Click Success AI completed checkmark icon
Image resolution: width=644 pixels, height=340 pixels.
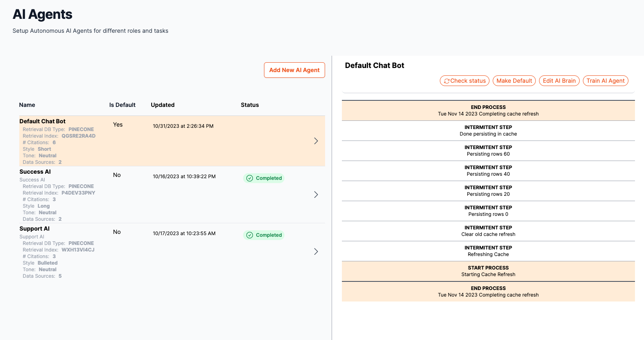250,178
